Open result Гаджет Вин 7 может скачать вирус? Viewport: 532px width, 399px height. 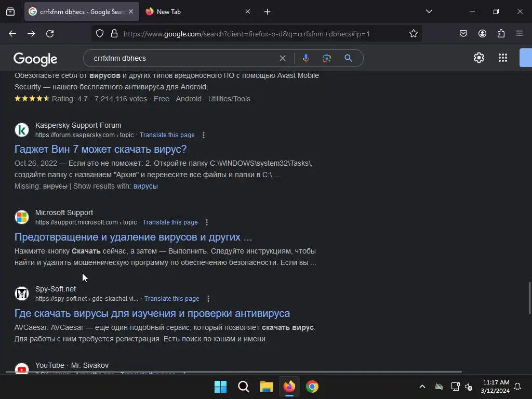[100, 149]
